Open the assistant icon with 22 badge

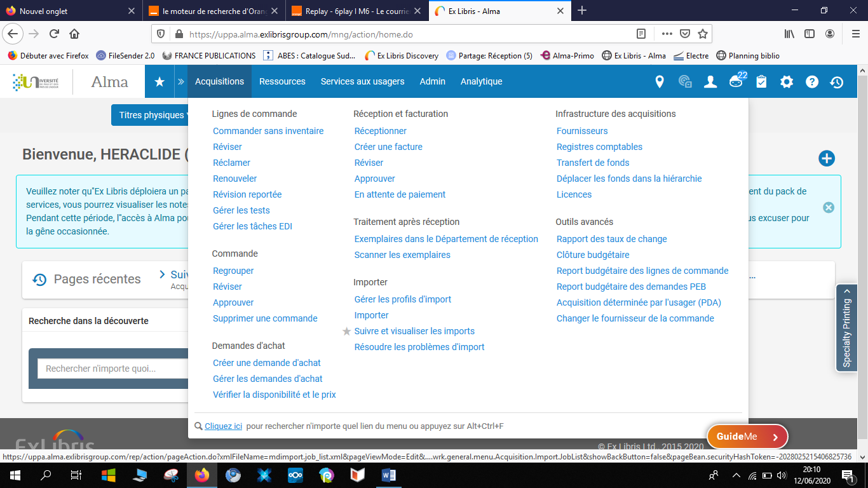click(736, 81)
